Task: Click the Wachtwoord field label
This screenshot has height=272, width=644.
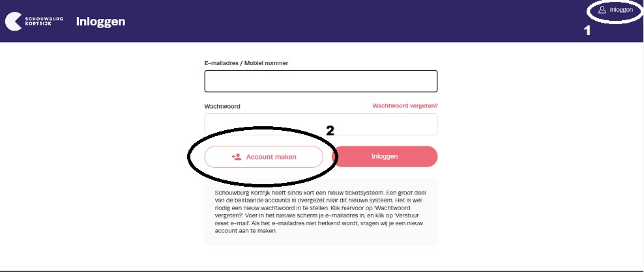Action: point(222,106)
